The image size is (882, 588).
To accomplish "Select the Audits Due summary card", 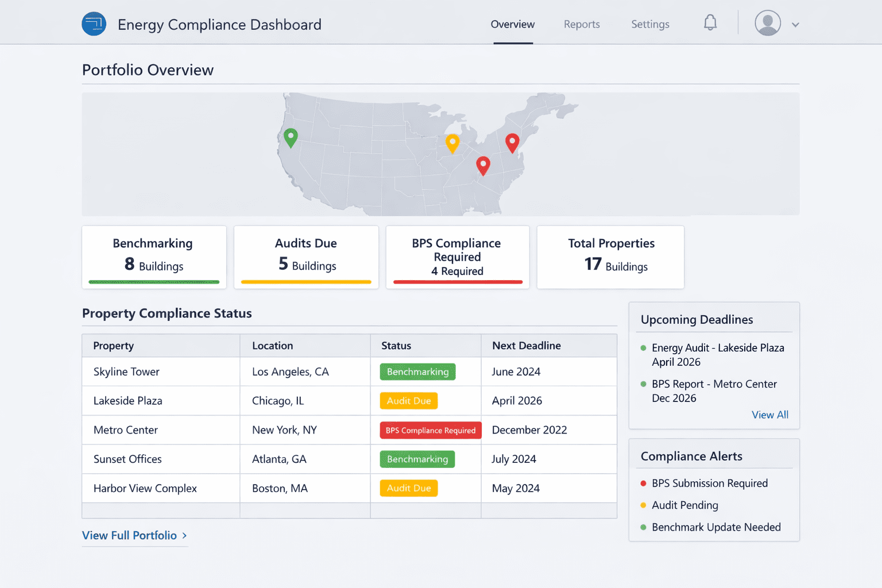I will [x=306, y=256].
